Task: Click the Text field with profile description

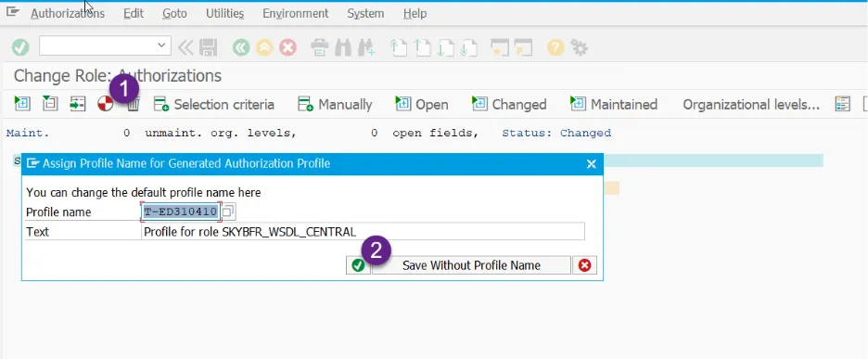Action: coord(363,232)
